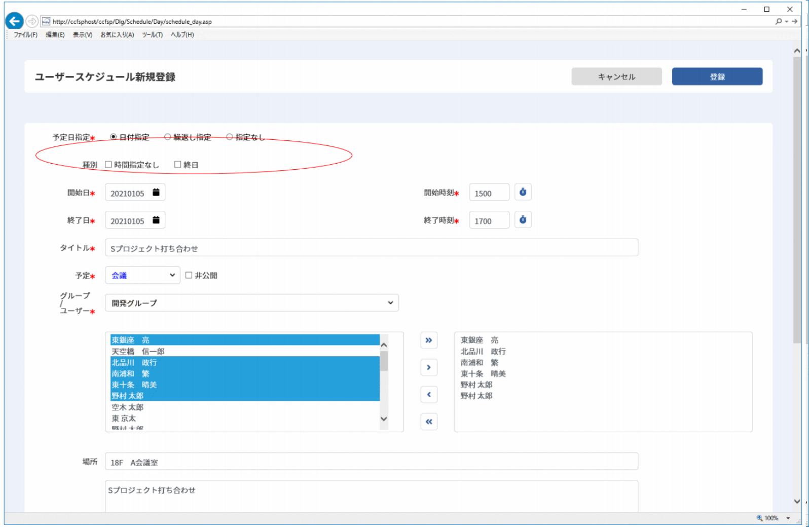Click the go arrow in the address bar

(x=794, y=21)
